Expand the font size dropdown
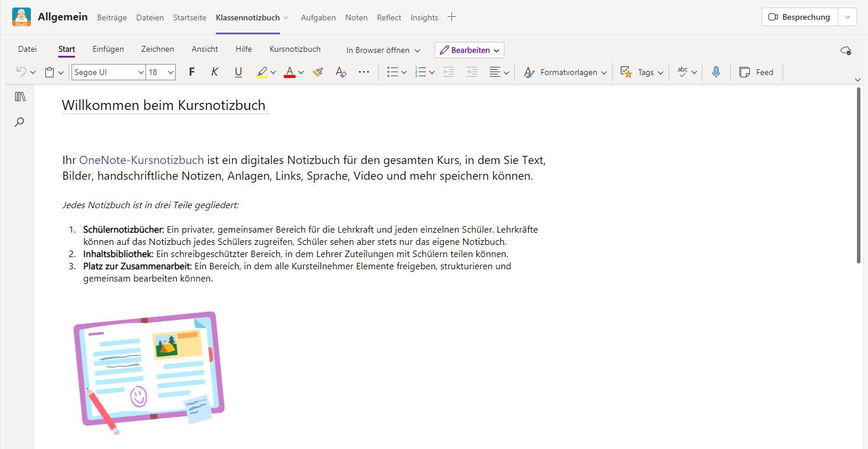868x449 pixels. (170, 72)
